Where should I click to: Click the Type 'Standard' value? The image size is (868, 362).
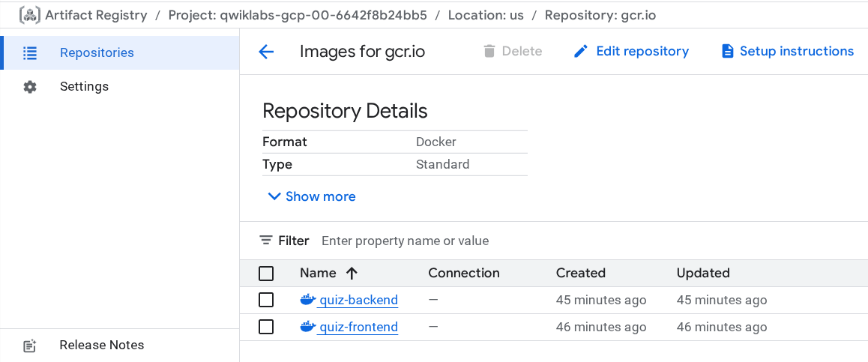point(443,164)
